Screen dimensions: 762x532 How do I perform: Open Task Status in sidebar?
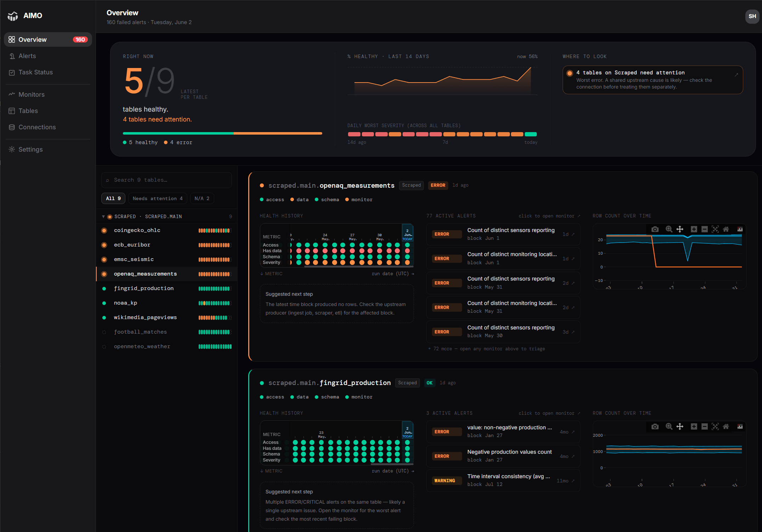coord(48,72)
